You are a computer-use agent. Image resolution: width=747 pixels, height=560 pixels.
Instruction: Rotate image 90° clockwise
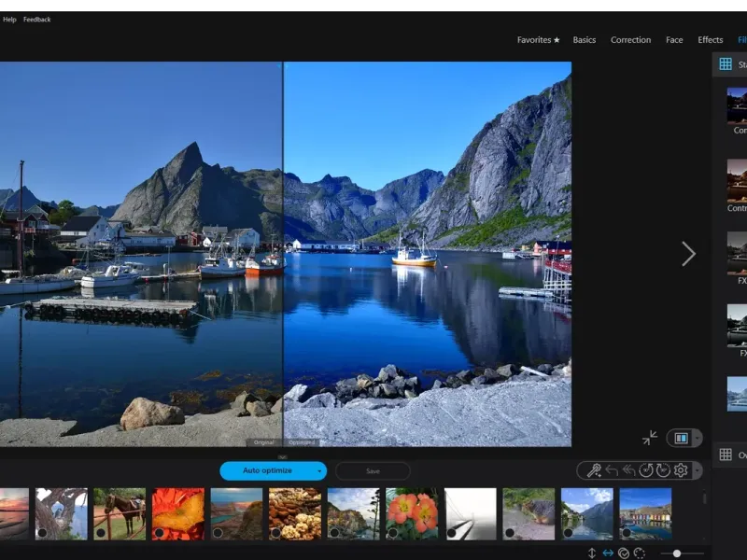(x=663, y=470)
